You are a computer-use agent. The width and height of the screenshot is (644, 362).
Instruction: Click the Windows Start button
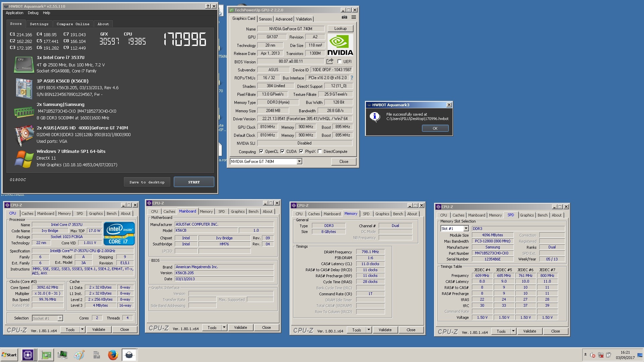9,355
